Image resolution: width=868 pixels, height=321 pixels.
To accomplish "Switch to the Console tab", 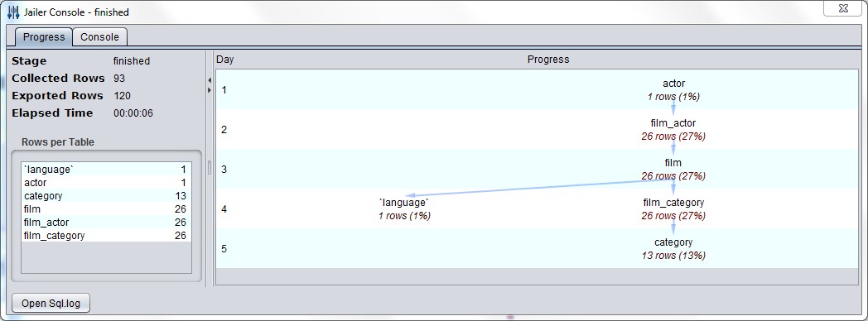I will click(99, 37).
